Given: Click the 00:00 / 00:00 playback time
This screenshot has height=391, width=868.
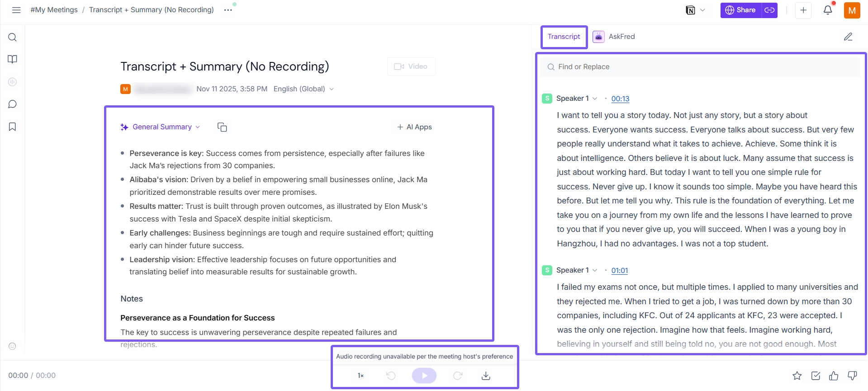Looking at the screenshot, I should pos(32,376).
